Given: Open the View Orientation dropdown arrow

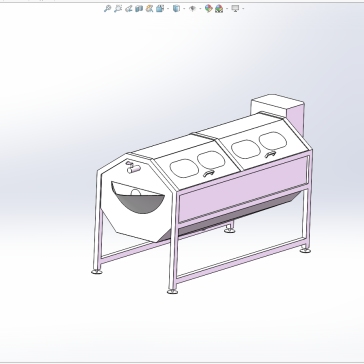Looking at the screenshot, I should click(x=168, y=9).
